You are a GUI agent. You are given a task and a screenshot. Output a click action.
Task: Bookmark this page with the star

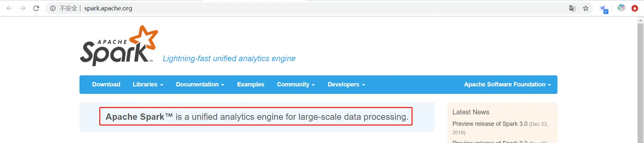[x=586, y=8]
